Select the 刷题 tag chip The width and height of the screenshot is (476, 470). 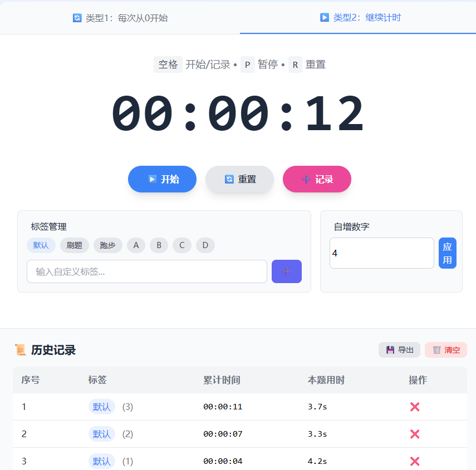pos(75,245)
